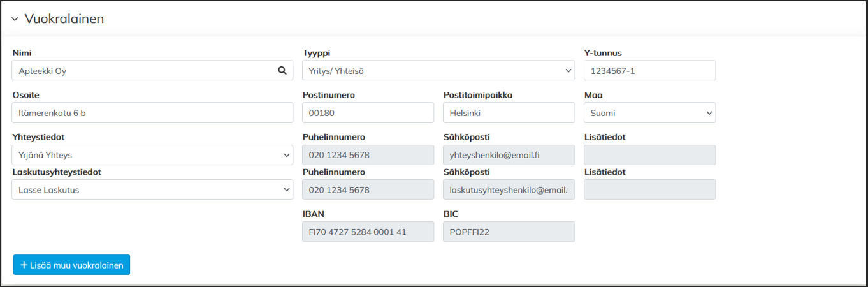
Task: Click the Y-tunnus input field
Action: click(649, 71)
